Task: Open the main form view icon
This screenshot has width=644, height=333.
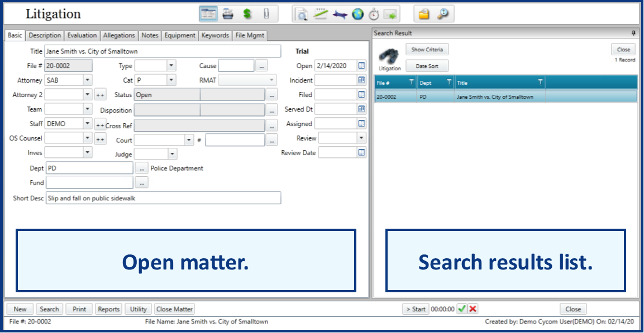Action: (209, 13)
